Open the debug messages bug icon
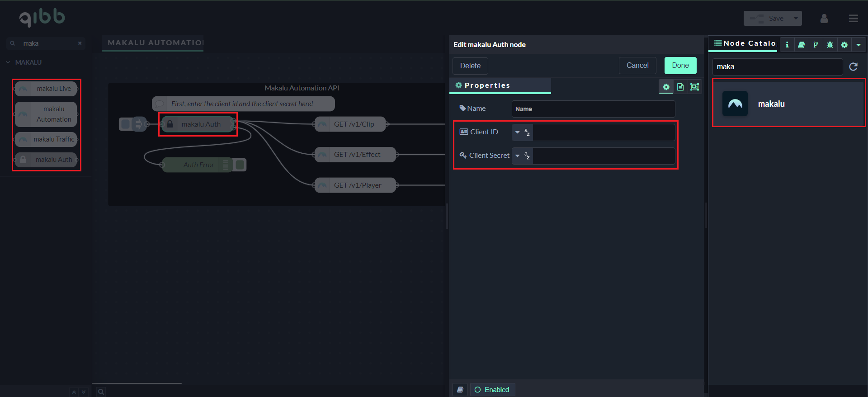The height and width of the screenshot is (397, 868). (830, 44)
